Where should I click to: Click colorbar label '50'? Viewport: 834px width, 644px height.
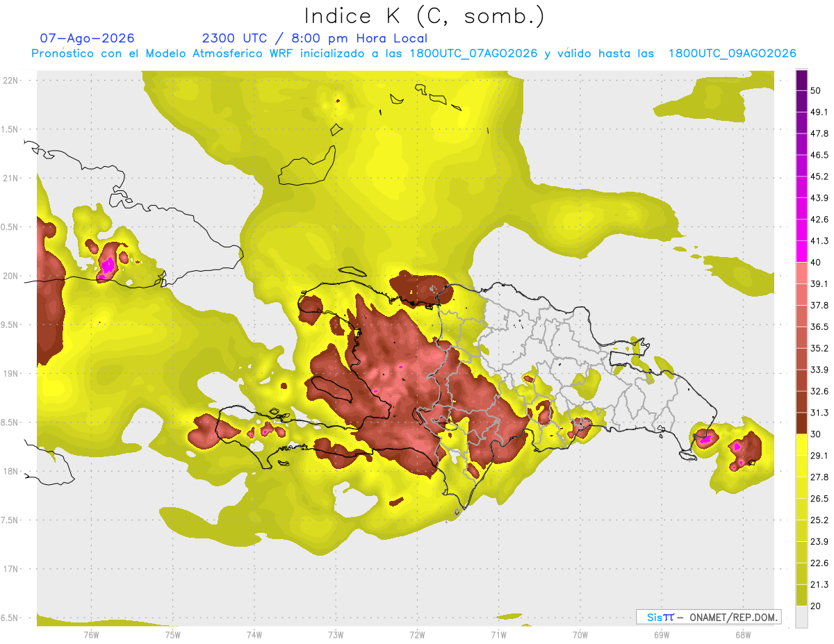[x=815, y=90]
